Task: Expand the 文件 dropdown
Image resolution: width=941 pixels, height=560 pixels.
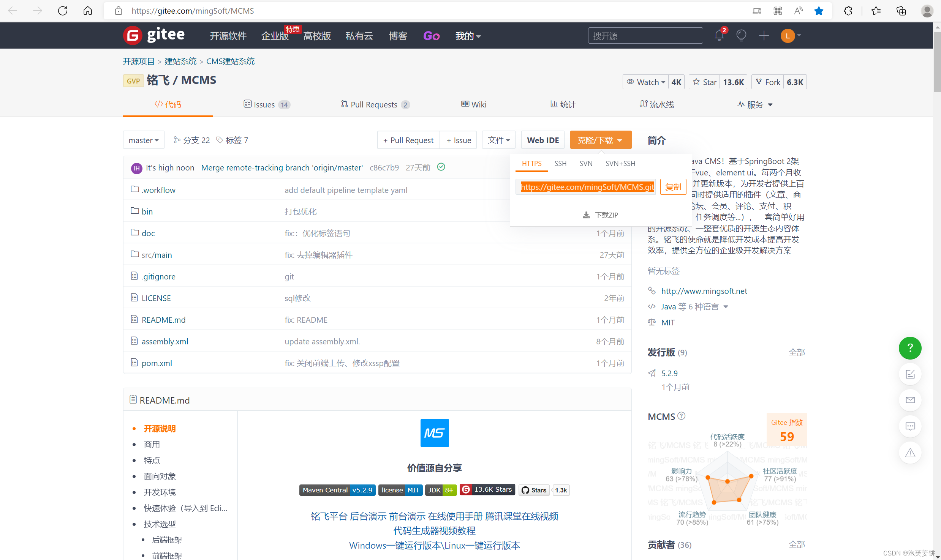Action: click(498, 140)
